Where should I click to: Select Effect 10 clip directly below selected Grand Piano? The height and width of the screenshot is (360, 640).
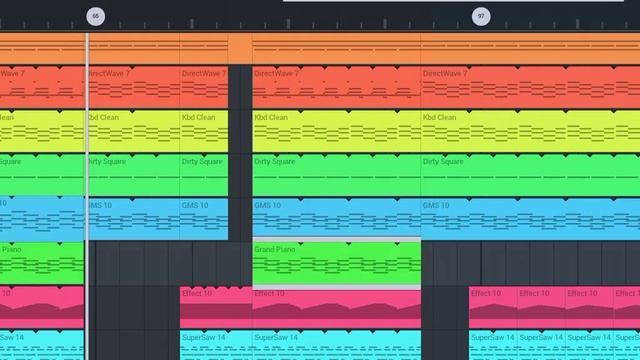[337, 308]
